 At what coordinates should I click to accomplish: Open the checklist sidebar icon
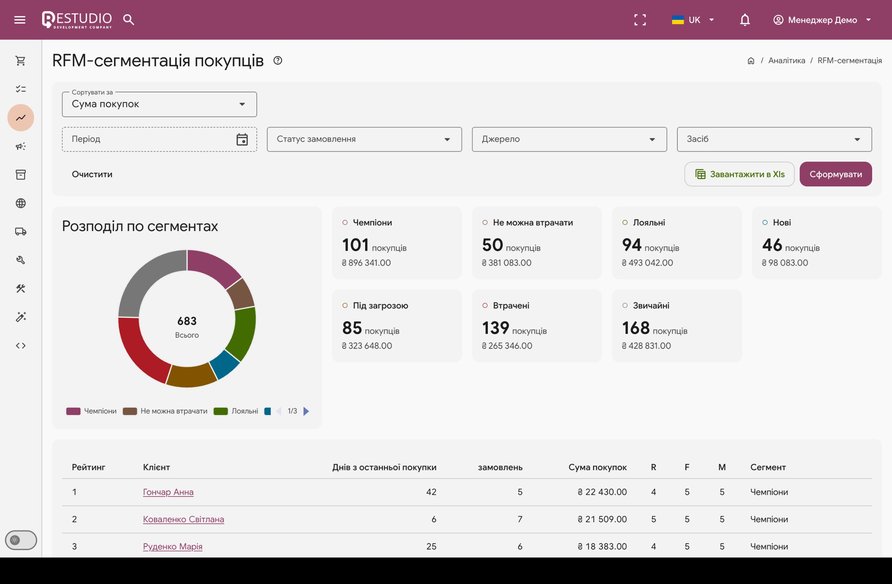coord(21,89)
